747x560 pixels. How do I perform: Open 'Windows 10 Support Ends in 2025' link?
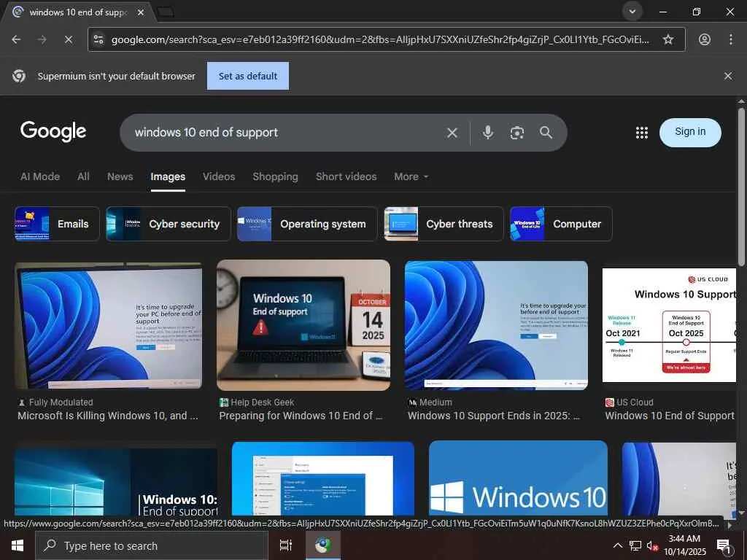pyautogui.click(x=494, y=416)
